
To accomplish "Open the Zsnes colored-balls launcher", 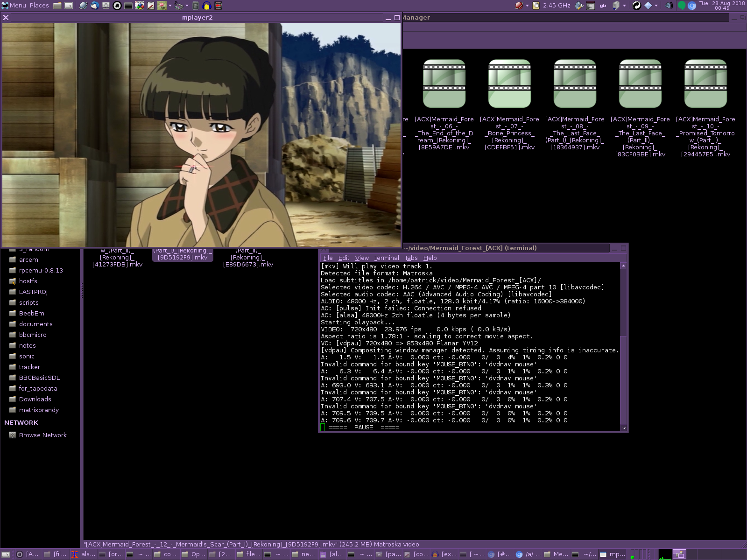I will click(x=140, y=6).
